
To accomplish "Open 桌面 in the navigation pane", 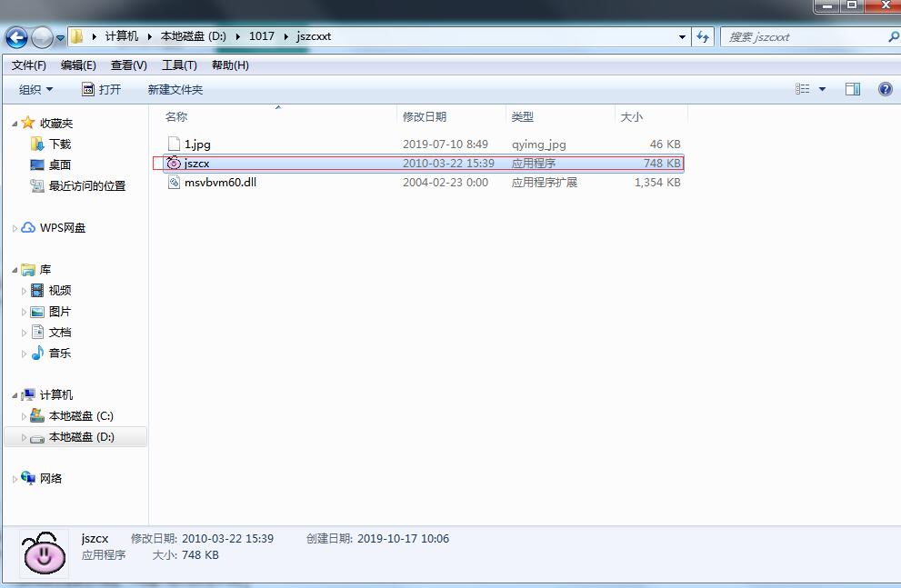I will pos(60,164).
